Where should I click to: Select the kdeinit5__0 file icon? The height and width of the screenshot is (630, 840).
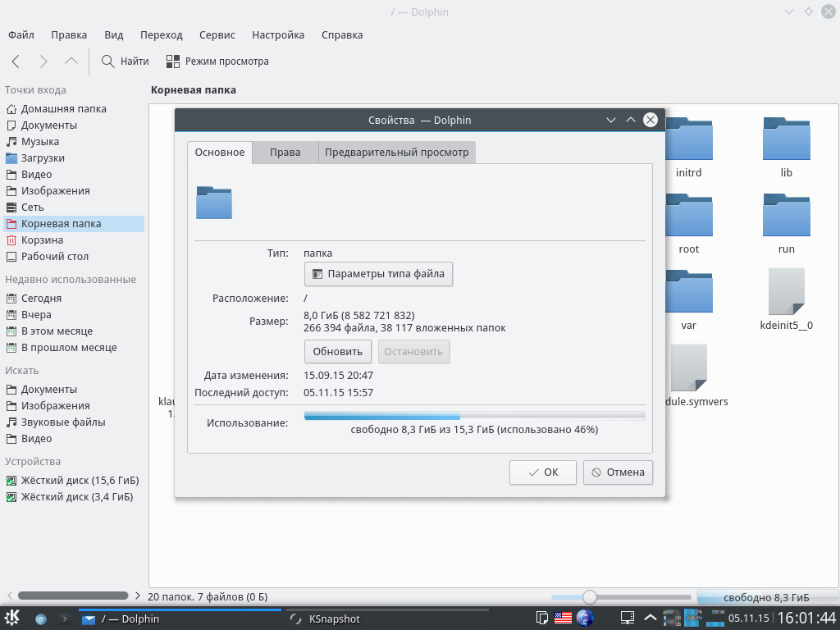[x=787, y=291]
